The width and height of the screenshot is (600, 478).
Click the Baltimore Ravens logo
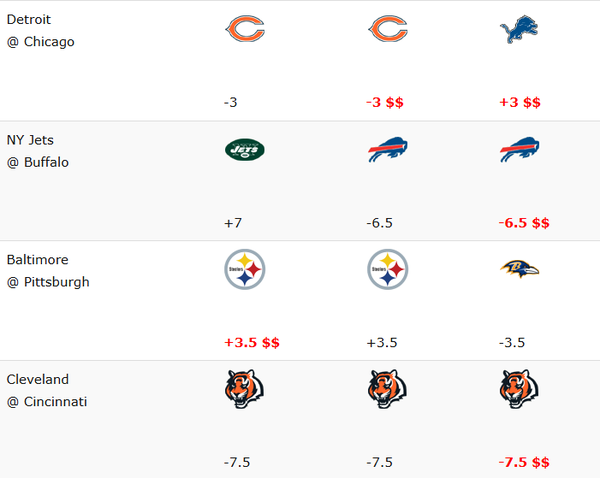pyautogui.click(x=519, y=269)
